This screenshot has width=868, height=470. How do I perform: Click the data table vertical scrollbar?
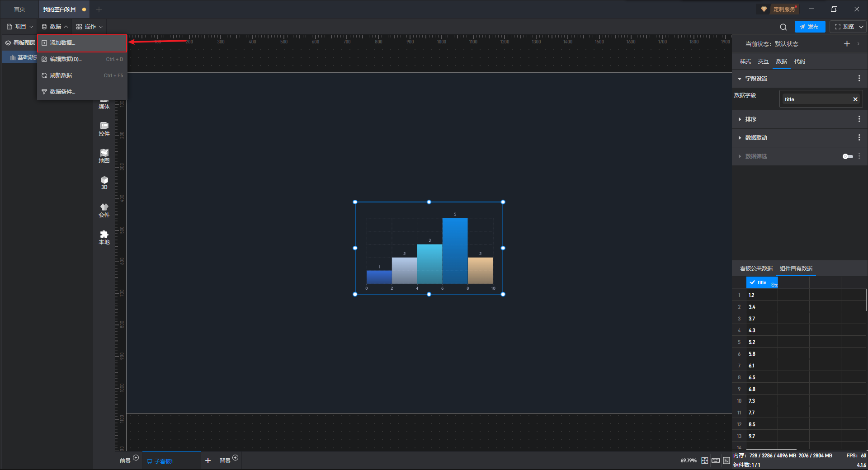coord(866,300)
